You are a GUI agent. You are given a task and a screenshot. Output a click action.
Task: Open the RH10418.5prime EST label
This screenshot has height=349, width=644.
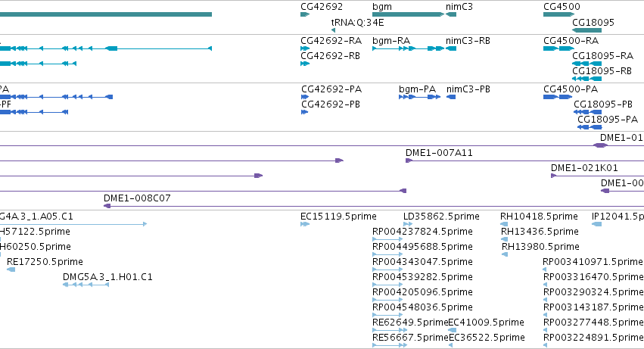[x=539, y=217]
